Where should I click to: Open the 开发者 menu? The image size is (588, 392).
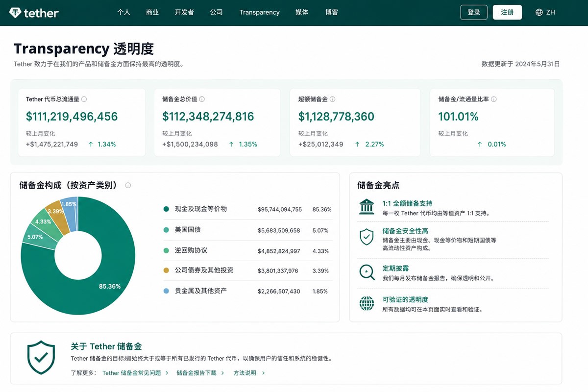(x=184, y=12)
